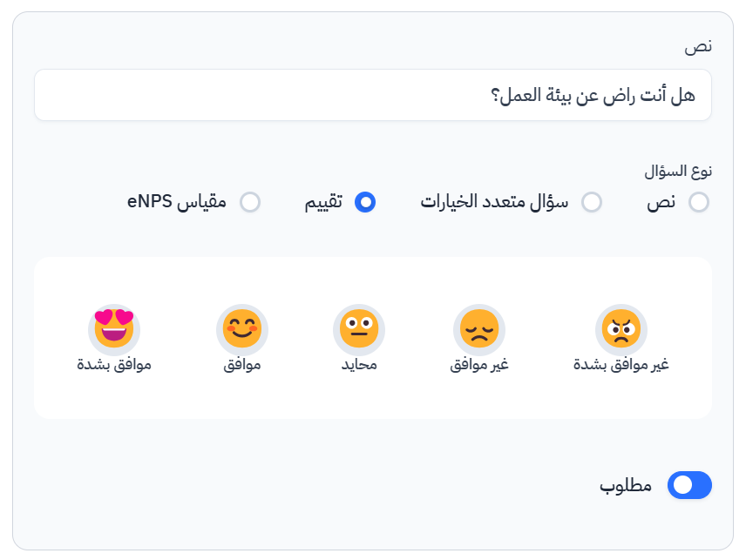This screenshot has height=560, width=746.
Task: Click the 'مقياس eNPS' option label text
Action: coord(177,203)
